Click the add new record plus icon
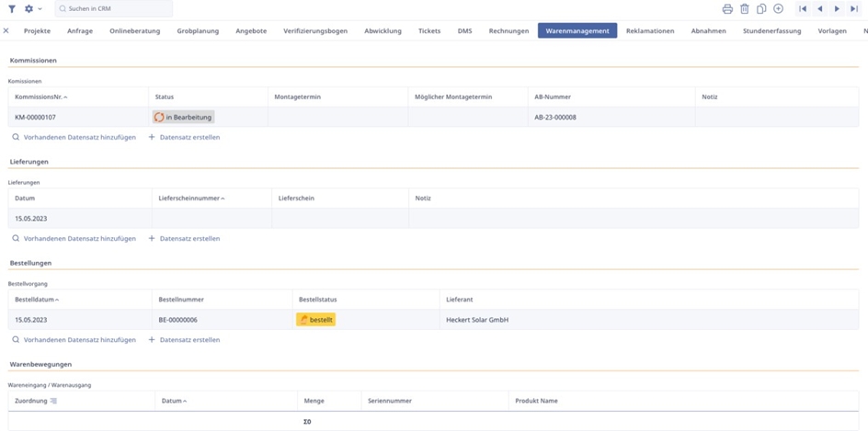This screenshot has width=868, height=431. coord(779,9)
